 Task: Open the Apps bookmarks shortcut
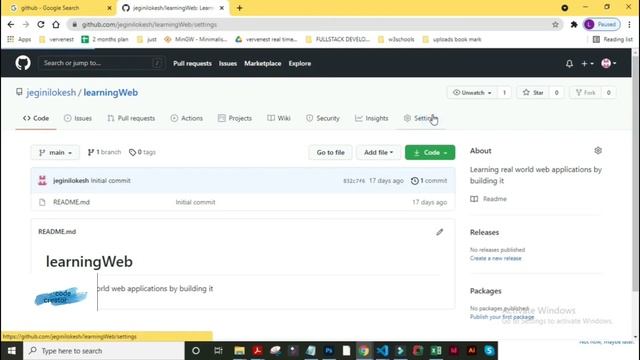coord(19,39)
